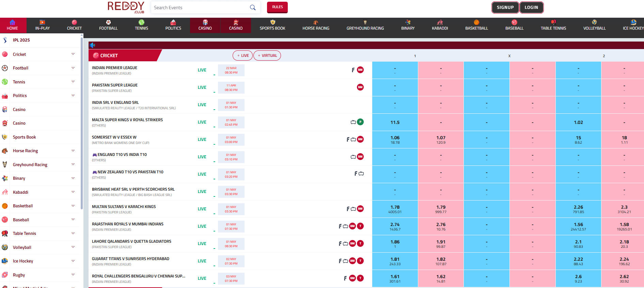Click TV icon in Lahore Qalandars v Quetta Gladiators row
This screenshot has height=288, width=644.
click(345, 244)
